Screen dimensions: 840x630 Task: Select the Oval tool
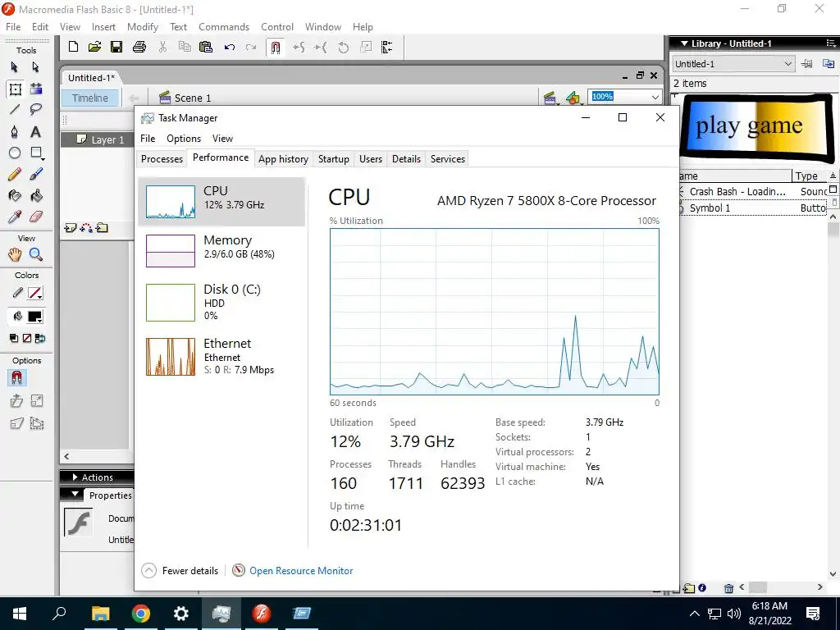pos(15,153)
